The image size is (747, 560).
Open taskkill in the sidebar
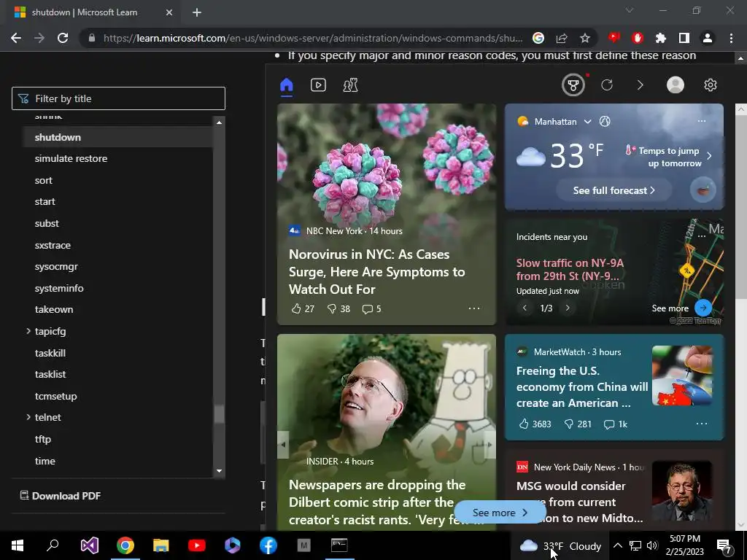click(50, 353)
